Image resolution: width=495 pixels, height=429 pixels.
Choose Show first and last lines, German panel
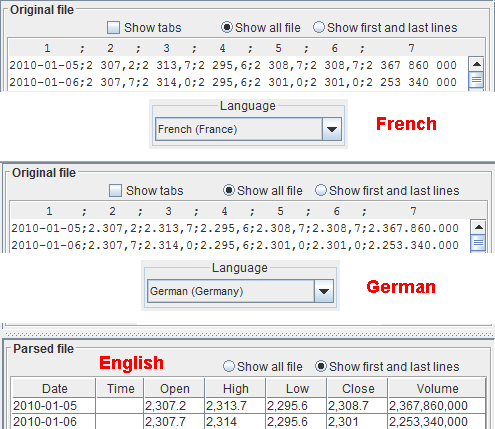coord(387,191)
